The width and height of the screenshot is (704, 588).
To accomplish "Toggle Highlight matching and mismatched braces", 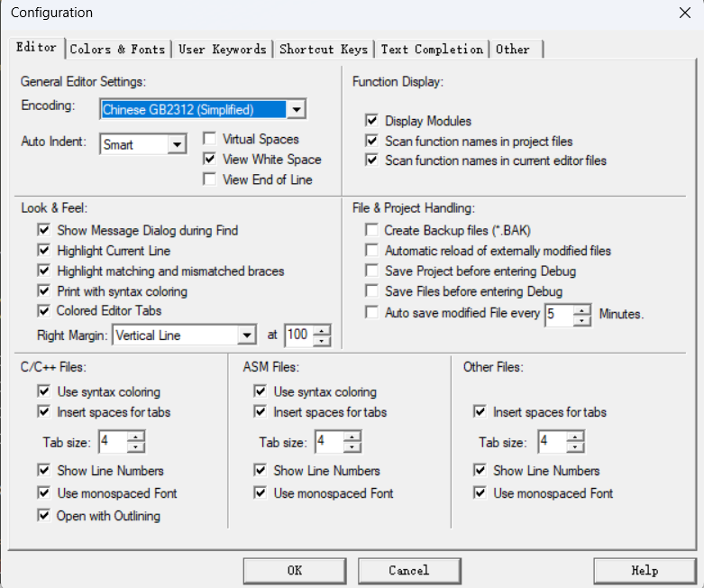I will (x=44, y=271).
